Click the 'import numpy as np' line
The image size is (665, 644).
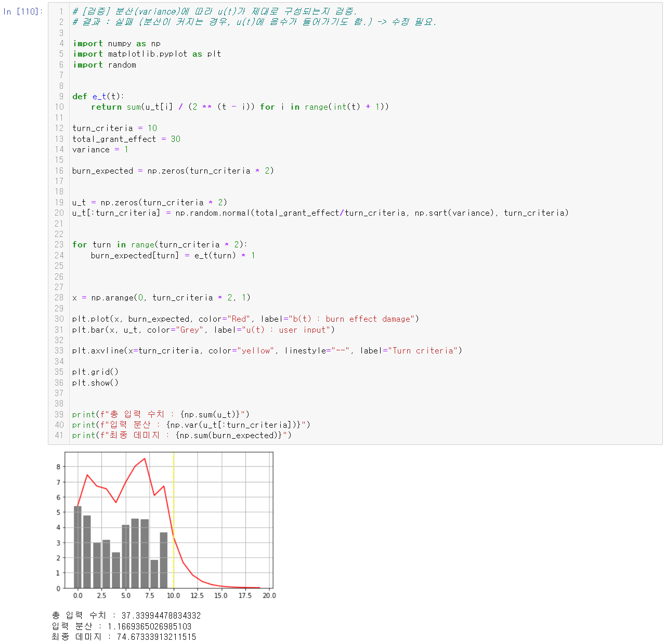(x=116, y=43)
